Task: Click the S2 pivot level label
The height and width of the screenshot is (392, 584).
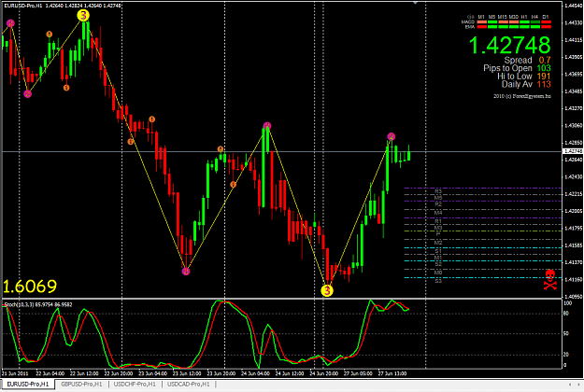Action: (x=438, y=264)
